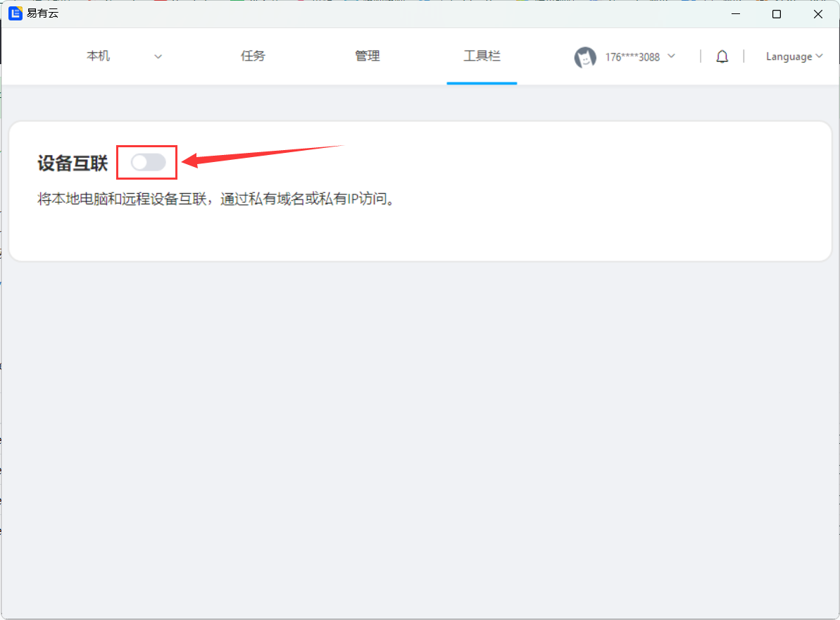Enable the 设备互联 toggle switch
Screen dimensions: 840x620
[149, 163]
